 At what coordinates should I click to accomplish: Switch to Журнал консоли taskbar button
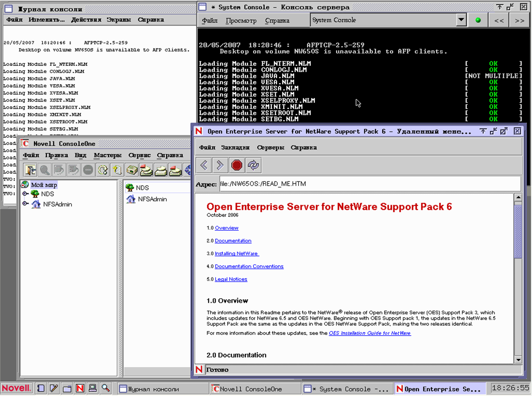162,388
